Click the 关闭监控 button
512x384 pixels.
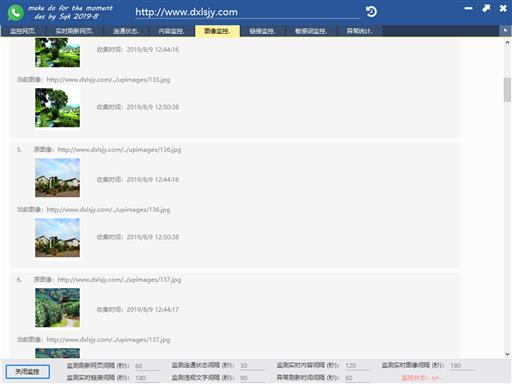point(28,371)
